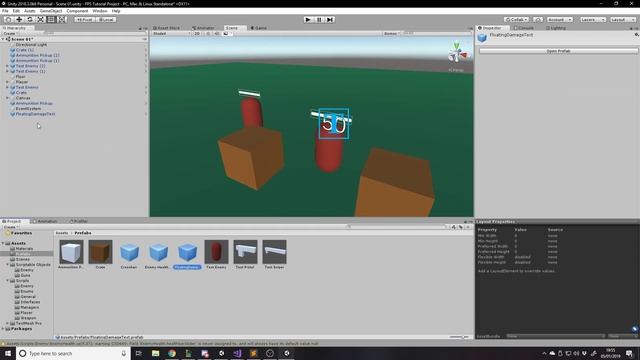Switch to the Animator tab
The width and height of the screenshot is (640, 360).
tap(203, 28)
